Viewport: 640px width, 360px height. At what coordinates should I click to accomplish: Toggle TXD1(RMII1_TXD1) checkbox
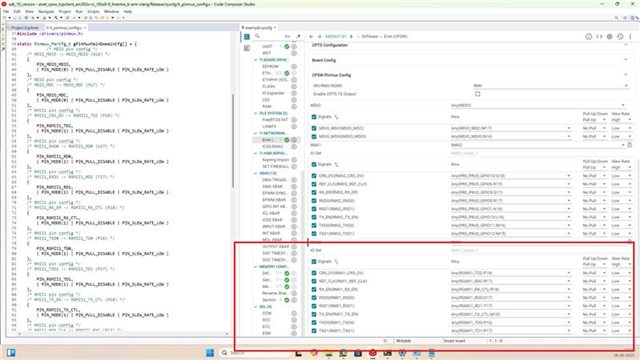tap(314, 331)
